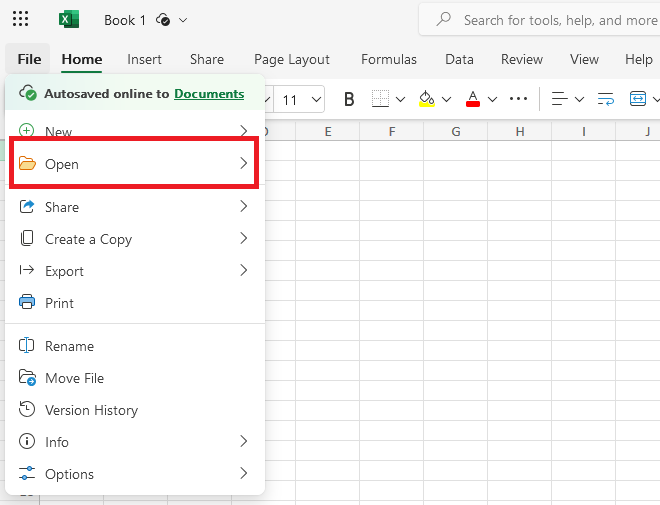Viewport: 660px width, 505px height.
Task: Select column I header
Action: pos(583,132)
